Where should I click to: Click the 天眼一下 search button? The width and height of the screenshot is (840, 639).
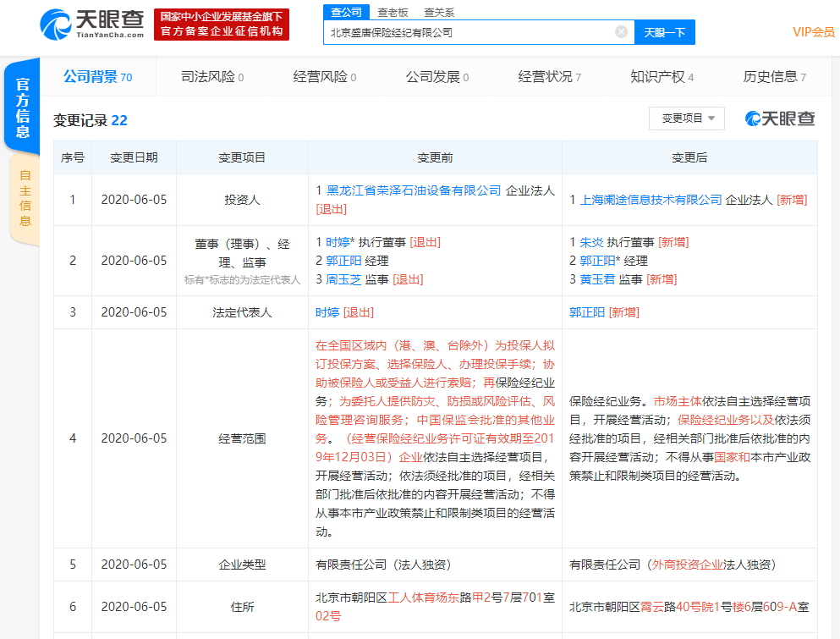tap(665, 31)
